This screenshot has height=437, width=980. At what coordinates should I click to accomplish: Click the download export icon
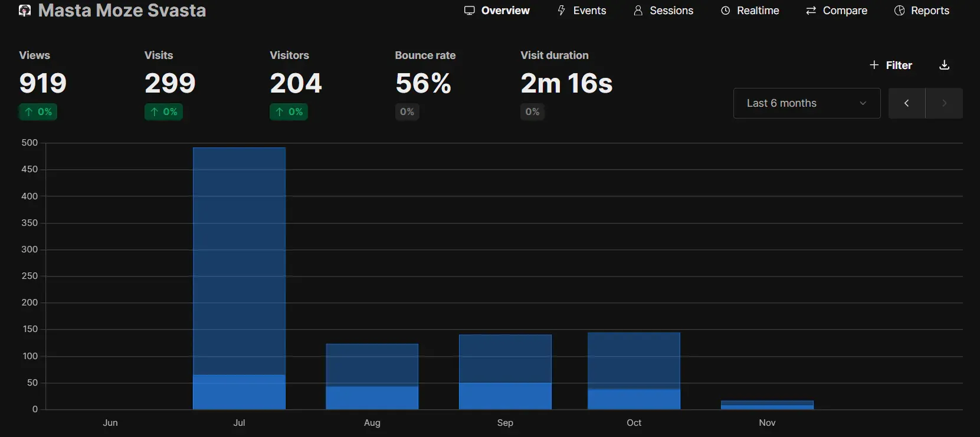[x=944, y=65]
